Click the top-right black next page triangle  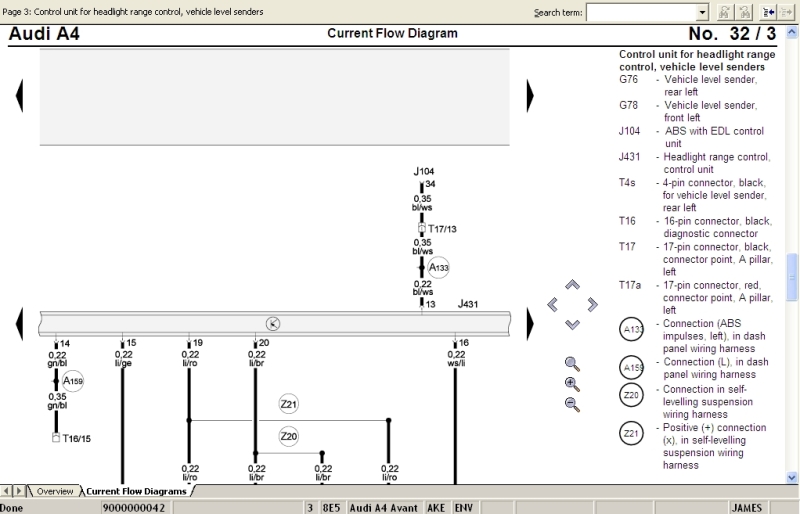click(530, 95)
